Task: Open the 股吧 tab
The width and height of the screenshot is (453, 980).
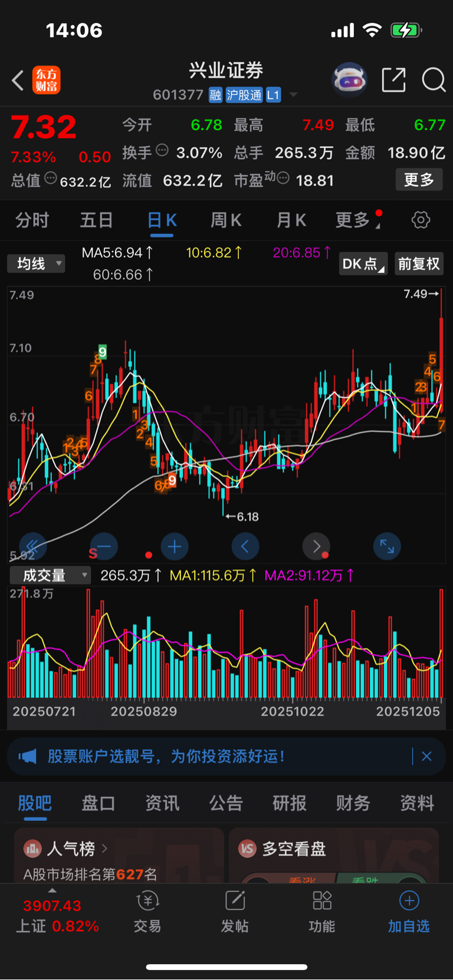Action: 35,803
